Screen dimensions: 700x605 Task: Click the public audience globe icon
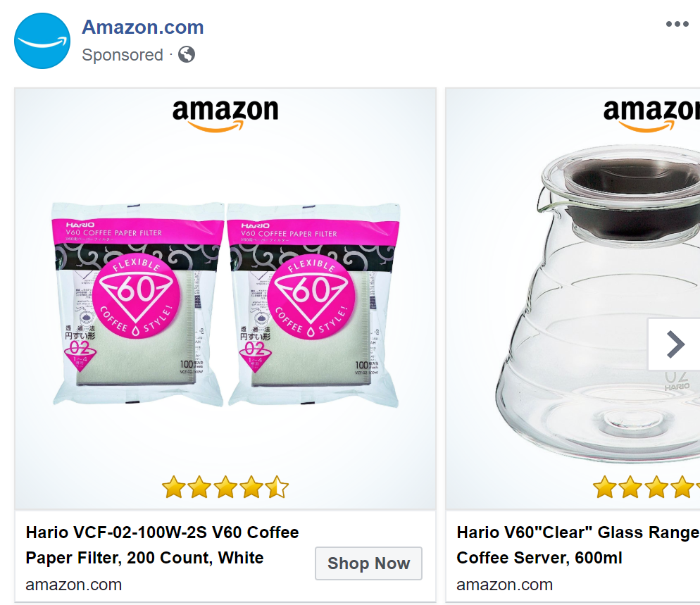click(187, 54)
